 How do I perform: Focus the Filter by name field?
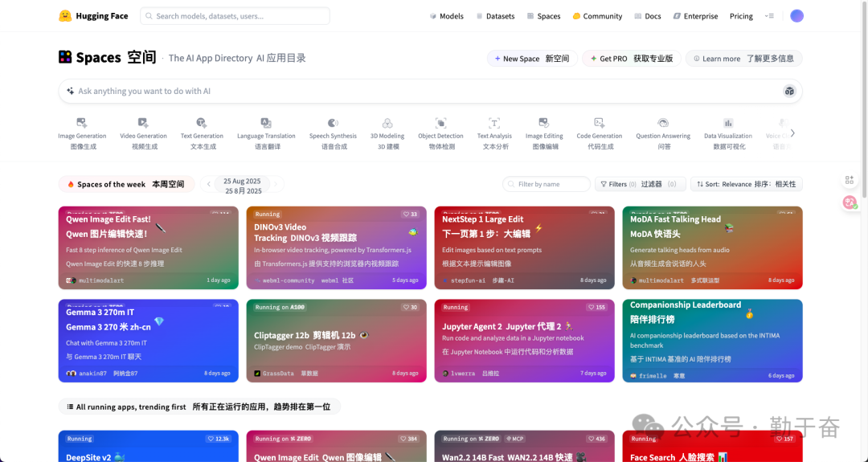click(547, 184)
